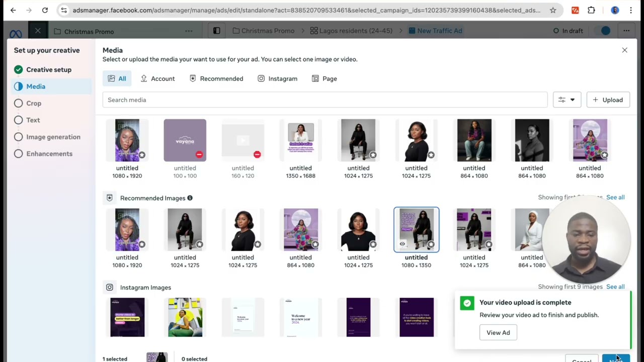Select the 864 × 1080 black-and-white portrait
The width and height of the screenshot is (644, 362).
click(532, 140)
